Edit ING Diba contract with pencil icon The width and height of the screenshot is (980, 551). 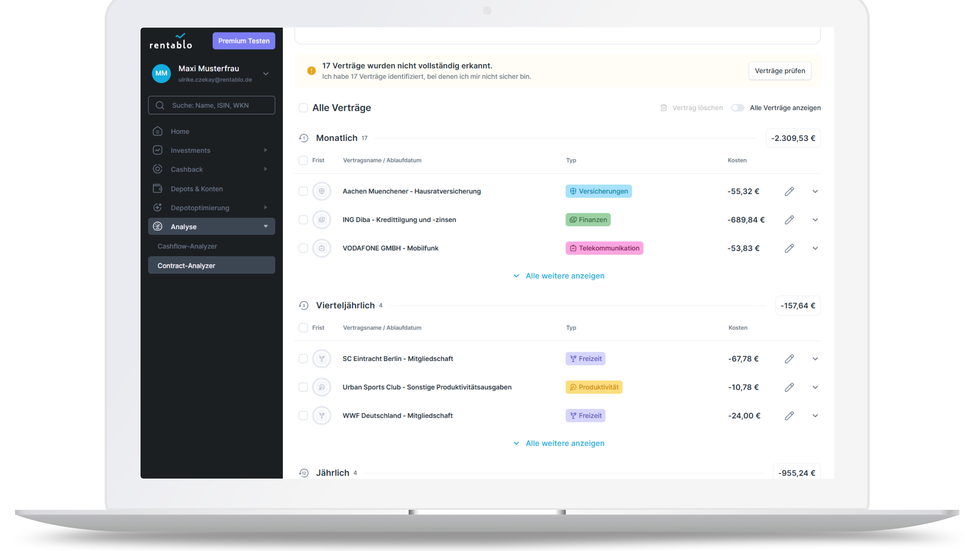(x=789, y=220)
